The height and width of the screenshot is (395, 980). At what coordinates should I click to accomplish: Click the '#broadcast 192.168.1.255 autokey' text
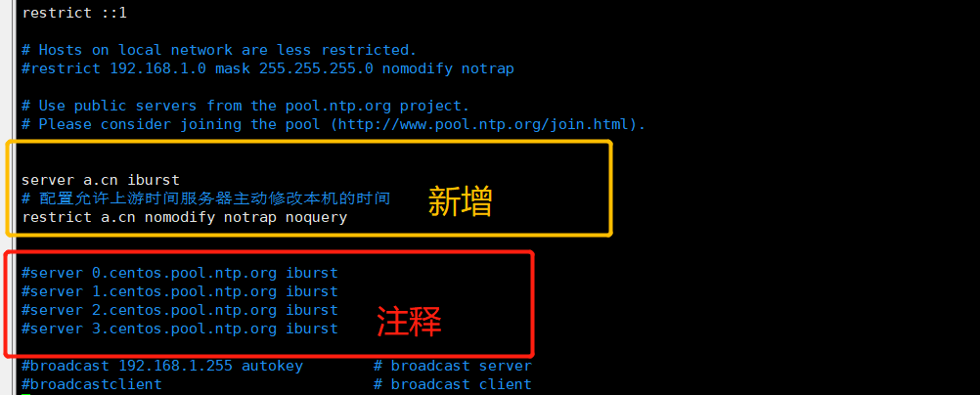[162, 366]
